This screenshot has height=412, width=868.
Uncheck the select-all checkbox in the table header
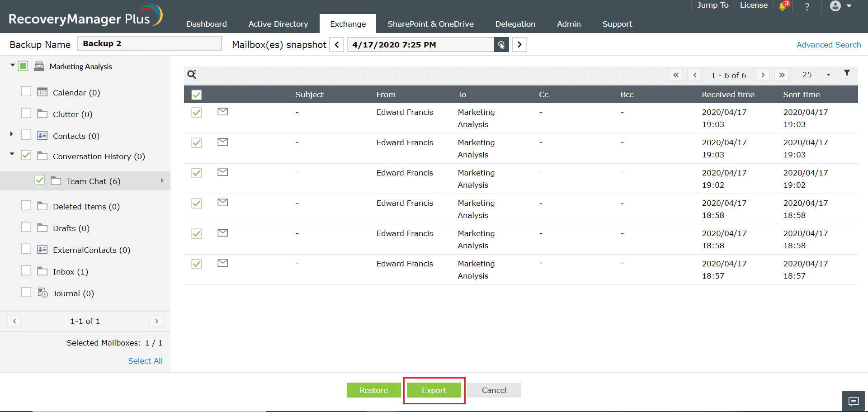click(197, 94)
